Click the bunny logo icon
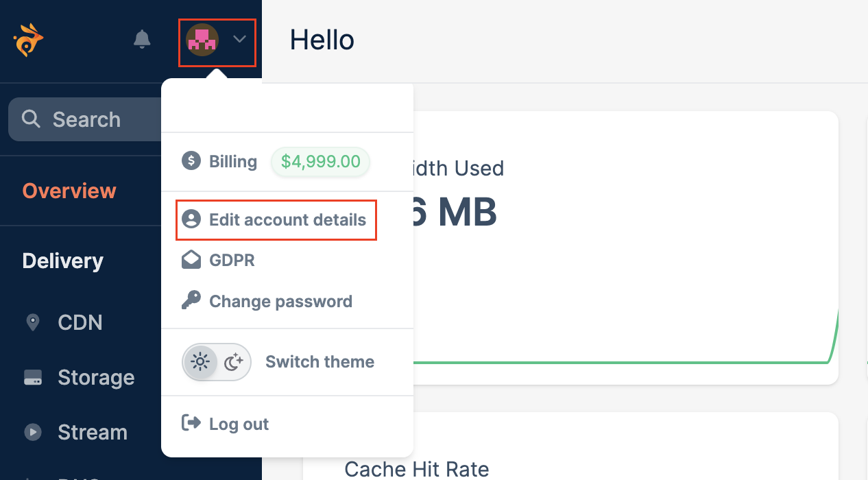Viewport: 868px width, 480px height. (28, 40)
